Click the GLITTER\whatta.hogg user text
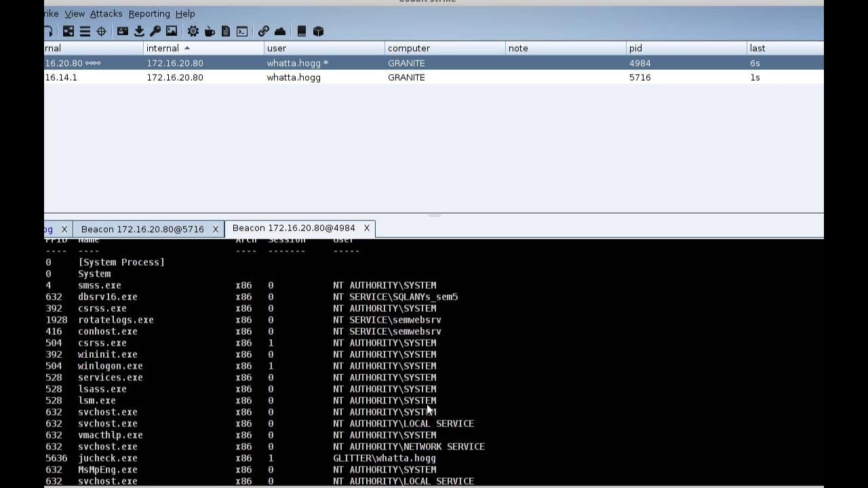Image resolution: width=868 pixels, height=488 pixels. pyautogui.click(x=384, y=458)
